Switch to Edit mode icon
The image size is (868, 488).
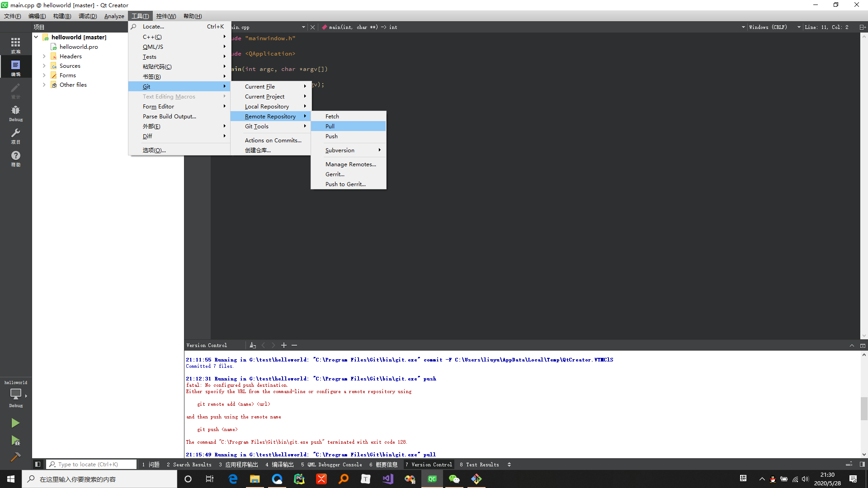pyautogui.click(x=15, y=67)
